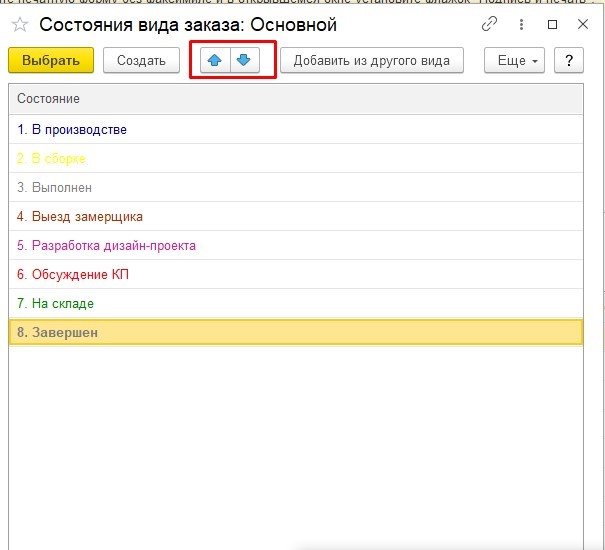Pick the row 3. Выполнен
The height and width of the screenshot is (550, 605).
(x=55, y=187)
